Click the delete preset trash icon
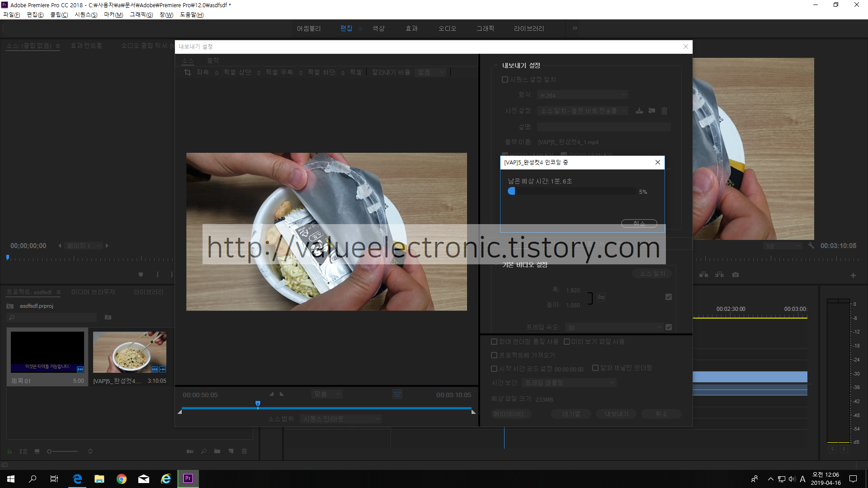Screen dimensions: 868x488 [x=664, y=111]
